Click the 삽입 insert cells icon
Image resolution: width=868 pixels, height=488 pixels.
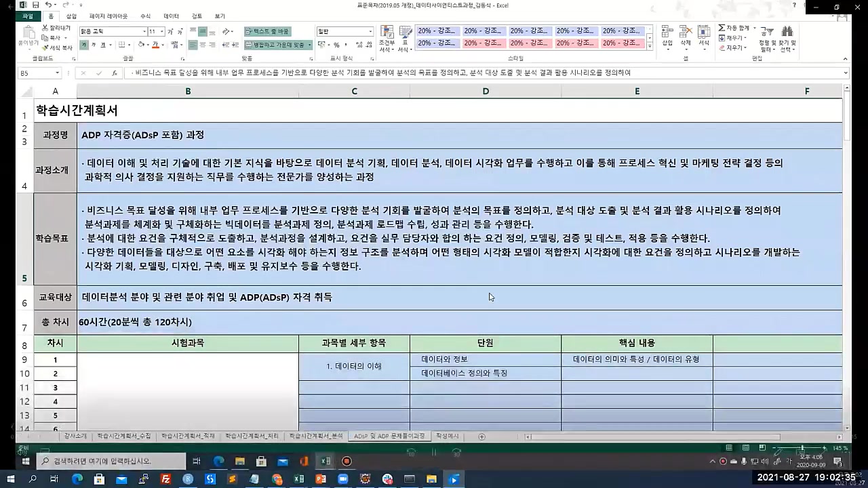(x=667, y=32)
